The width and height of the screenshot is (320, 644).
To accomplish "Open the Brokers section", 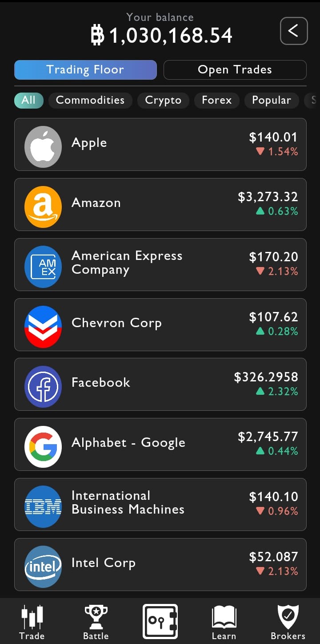I will pos(288,622).
